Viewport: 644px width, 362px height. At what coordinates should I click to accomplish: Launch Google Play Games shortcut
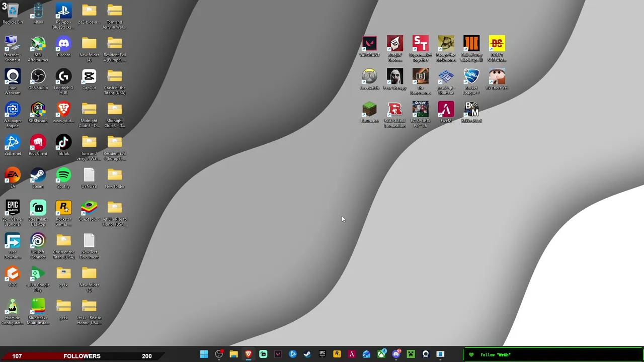(38, 279)
